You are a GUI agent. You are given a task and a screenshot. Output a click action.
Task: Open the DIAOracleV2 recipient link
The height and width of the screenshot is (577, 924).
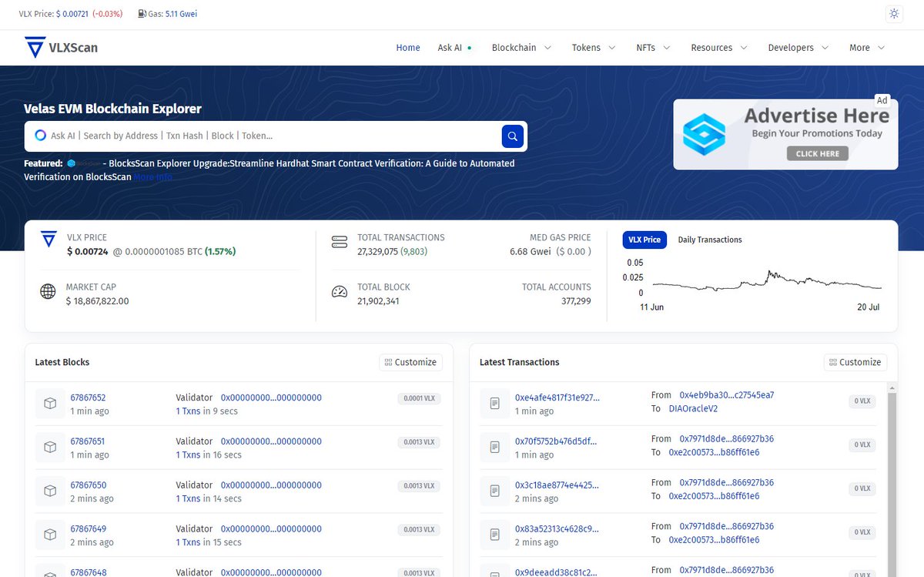[693, 408]
